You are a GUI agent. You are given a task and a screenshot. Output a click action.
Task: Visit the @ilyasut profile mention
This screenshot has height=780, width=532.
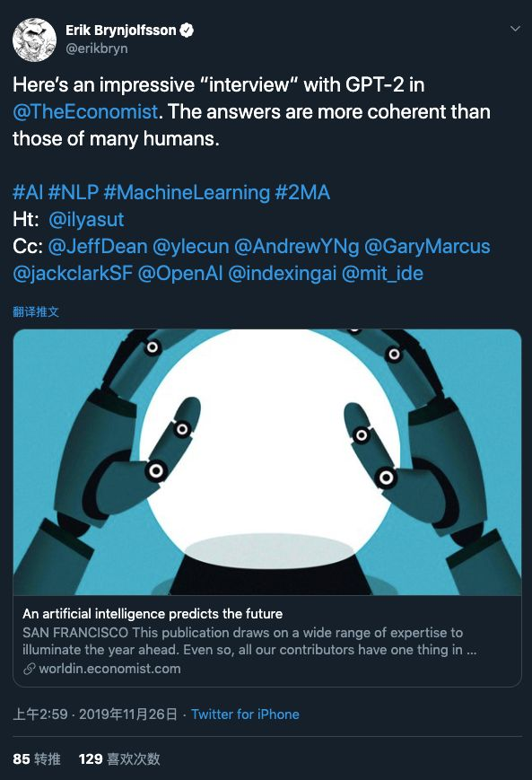tap(86, 219)
